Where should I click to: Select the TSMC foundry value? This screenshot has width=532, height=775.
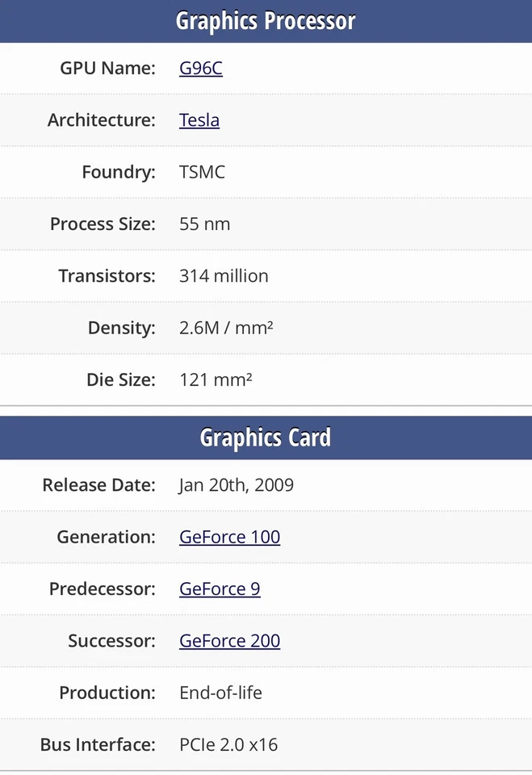coord(202,172)
